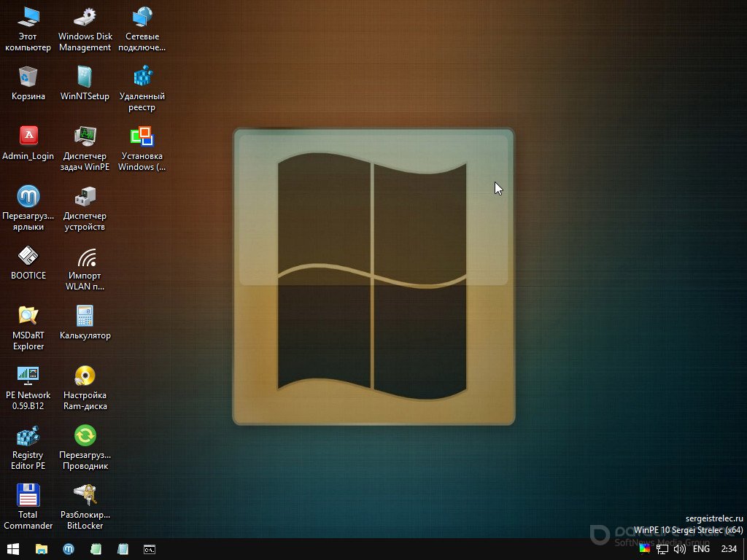Click the 2:34 system clock
Image resolution: width=747 pixels, height=560 pixels.
(x=728, y=548)
